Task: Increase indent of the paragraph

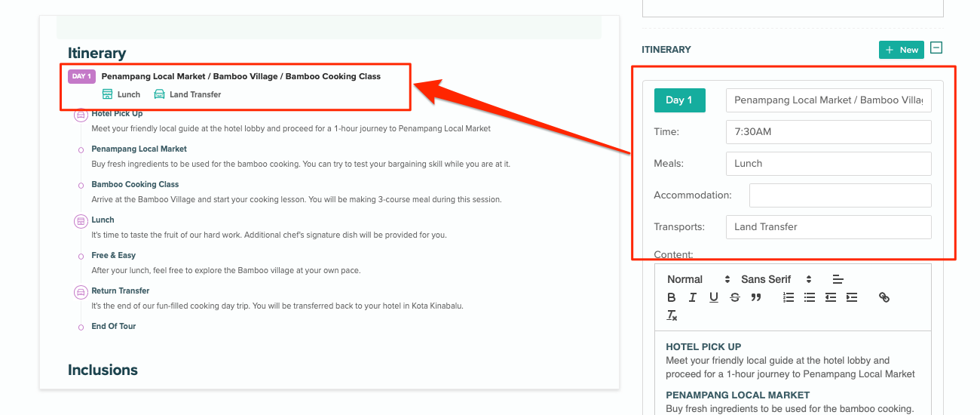Action: (852, 297)
